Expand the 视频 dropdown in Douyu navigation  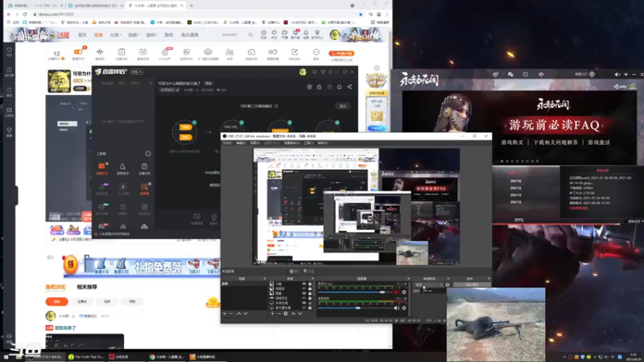pyautogui.click(x=134, y=35)
